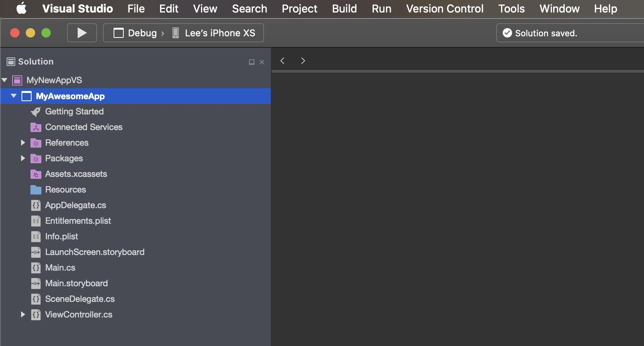Click the AppDelegate.cs code file icon
This screenshot has width=644, height=346.
36,205
